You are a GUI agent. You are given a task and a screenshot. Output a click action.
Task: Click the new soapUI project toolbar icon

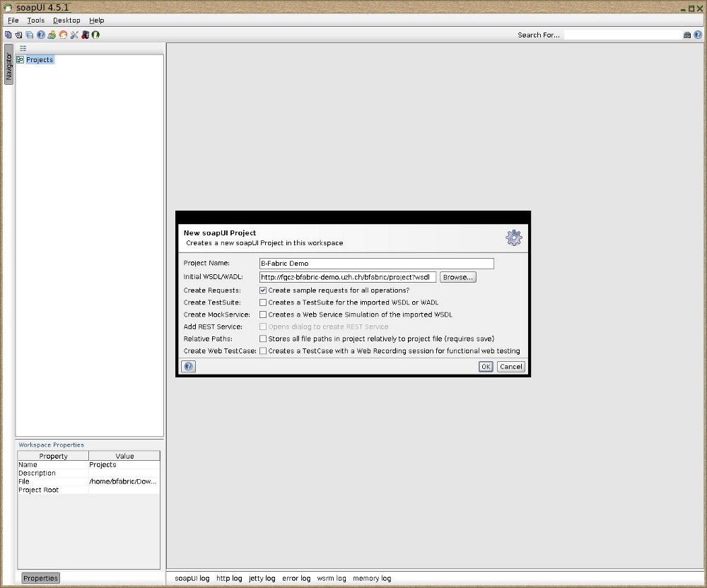[x=8, y=35]
